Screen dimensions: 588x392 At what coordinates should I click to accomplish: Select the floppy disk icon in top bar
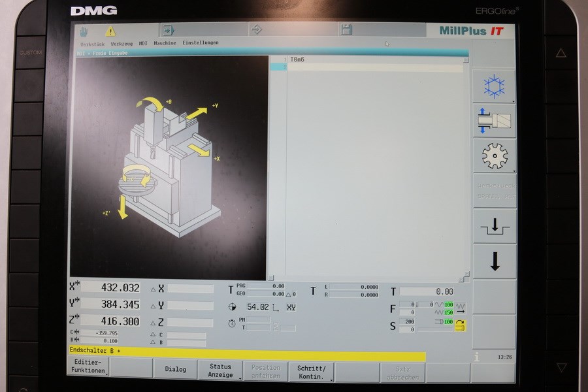(x=346, y=30)
